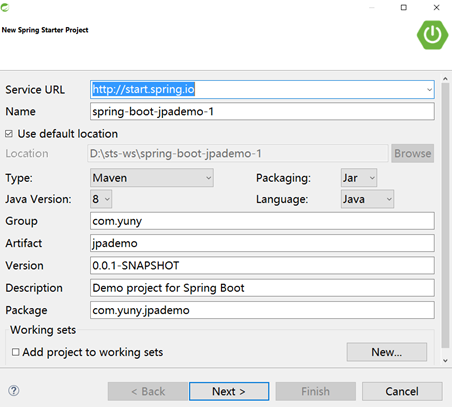Click the Package field com.yuny.jpademo
This screenshot has height=407, width=452.
click(x=262, y=310)
